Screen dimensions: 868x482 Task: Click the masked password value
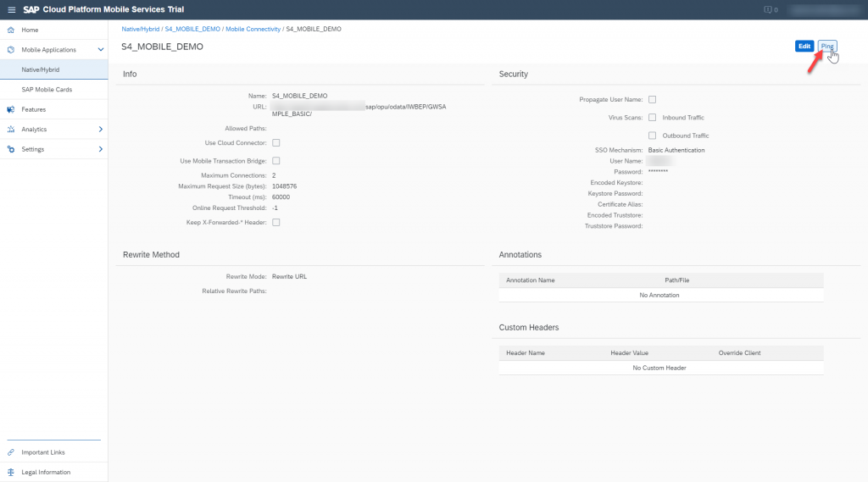[658, 172]
